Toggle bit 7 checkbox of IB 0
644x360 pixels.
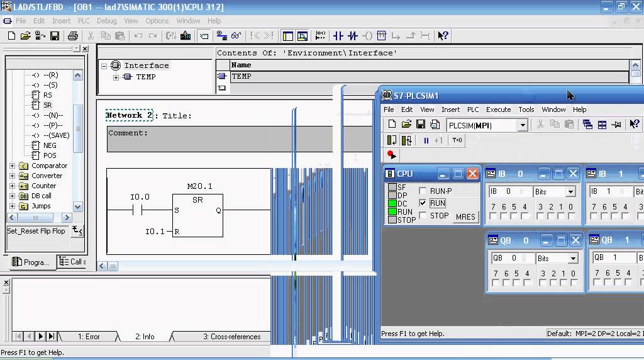click(x=493, y=216)
